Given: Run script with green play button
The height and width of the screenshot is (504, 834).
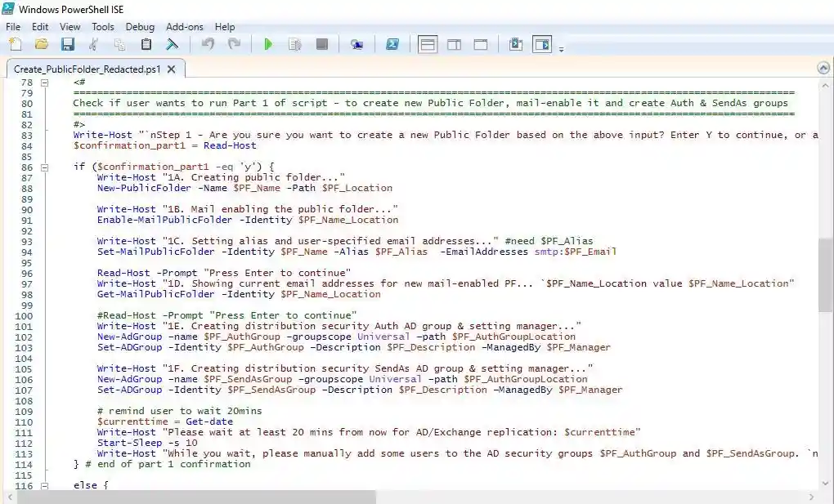Looking at the screenshot, I should [269, 44].
